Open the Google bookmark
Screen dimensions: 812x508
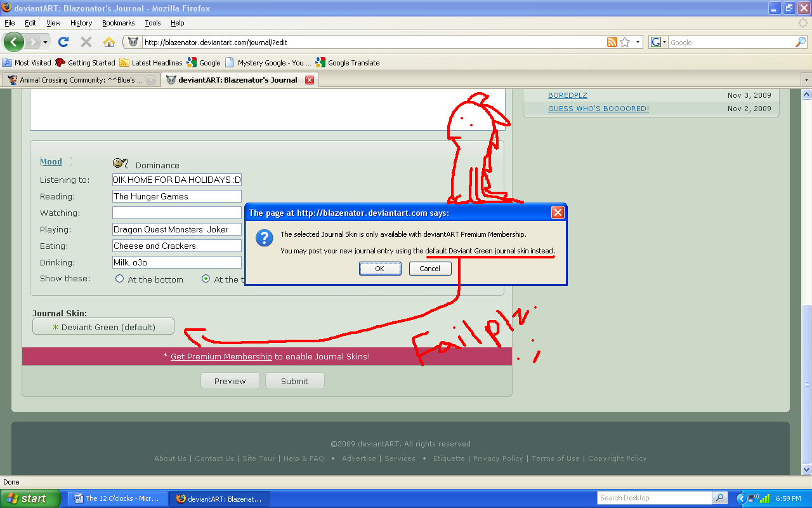(204, 62)
